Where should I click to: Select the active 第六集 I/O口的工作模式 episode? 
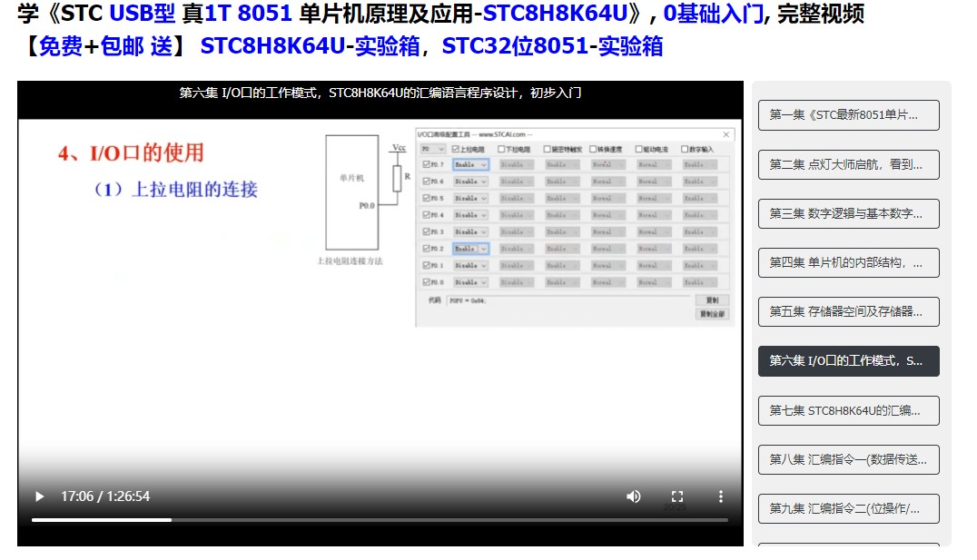coord(849,361)
